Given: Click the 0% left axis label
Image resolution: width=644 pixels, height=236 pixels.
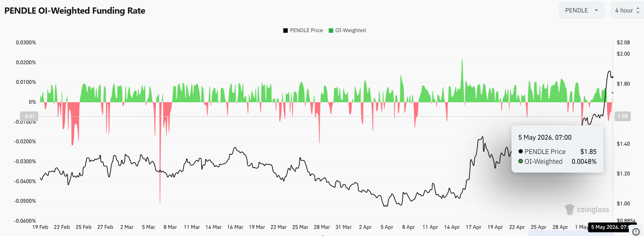Looking at the screenshot, I should coord(32,102).
